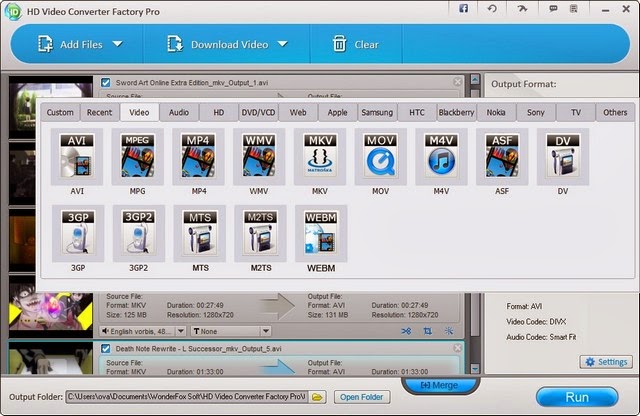Click the file list scrollbar down arrow
The width and height of the screenshot is (640, 416).
pyautogui.click(x=475, y=369)
